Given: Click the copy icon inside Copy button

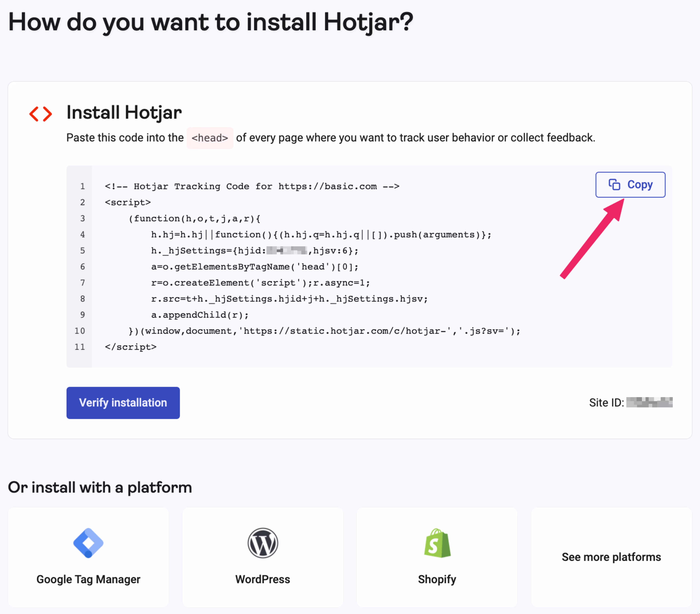Looking at the screenshot, I should (614, 185).
